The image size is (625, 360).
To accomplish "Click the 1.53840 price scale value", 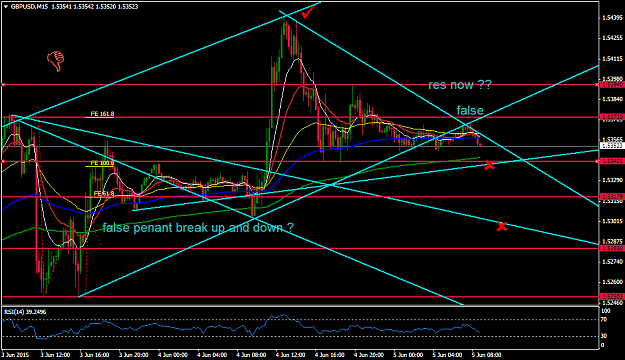I will point(612,99).
